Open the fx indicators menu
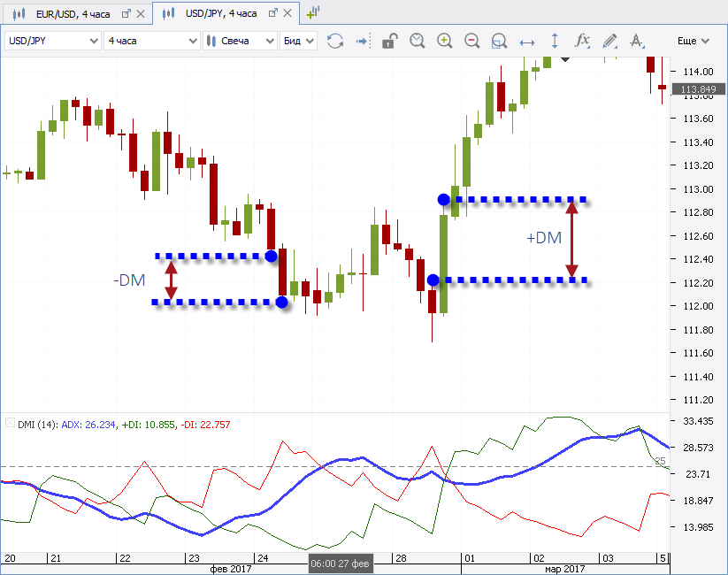 (582, 41)
